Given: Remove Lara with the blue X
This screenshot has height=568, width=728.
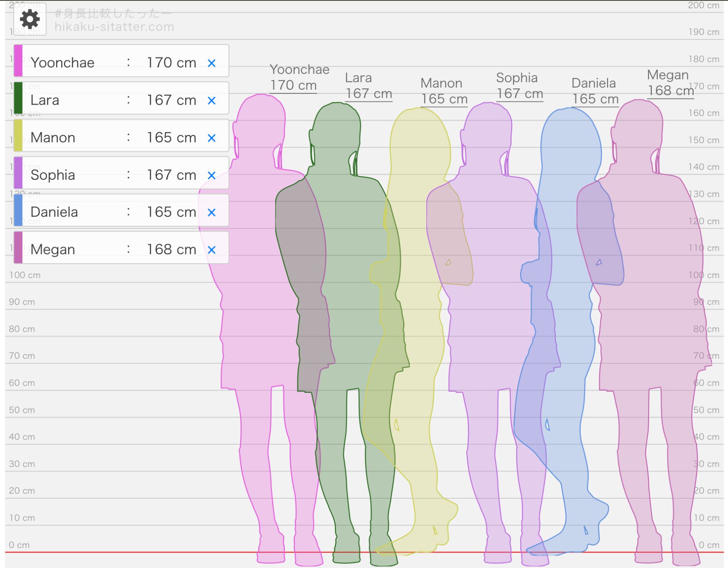Looking at the screenshot, I should [x=212, y=100].
